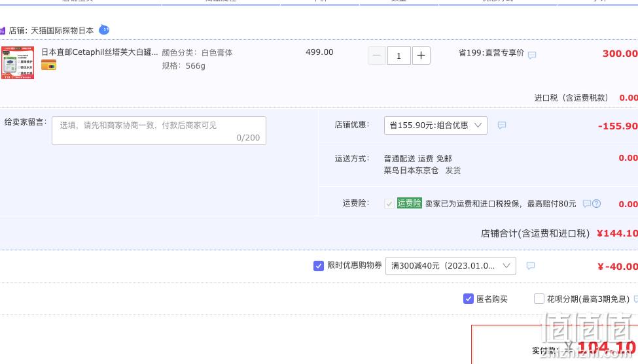Click the credit card icon under product title

coord(49,65)
